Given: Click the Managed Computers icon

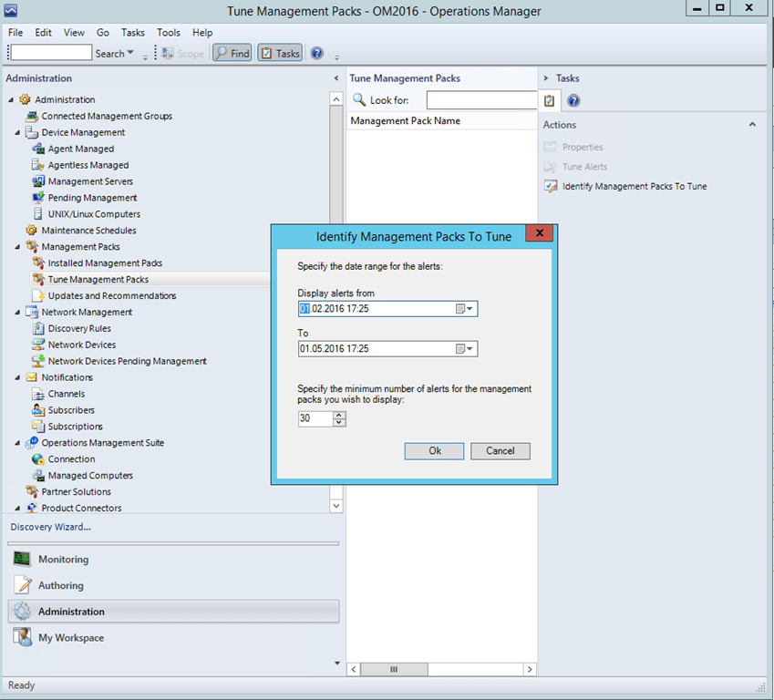Looking at the screenshot, I should 38,476.
